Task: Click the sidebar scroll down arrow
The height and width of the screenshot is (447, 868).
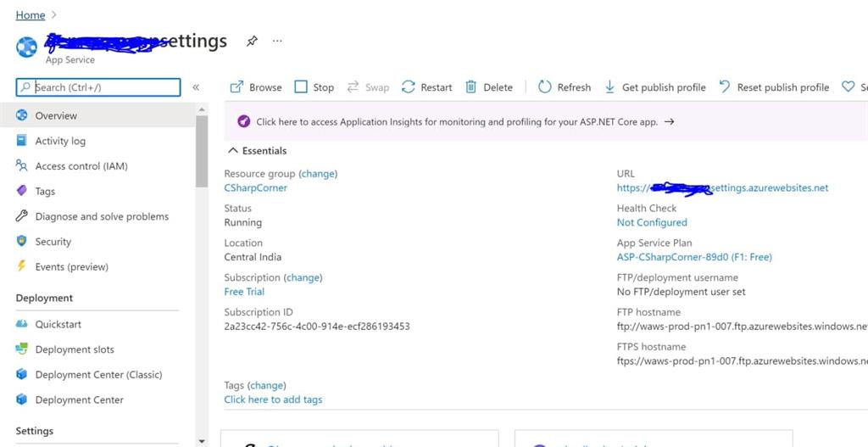Action: click(x=202, y=441)
